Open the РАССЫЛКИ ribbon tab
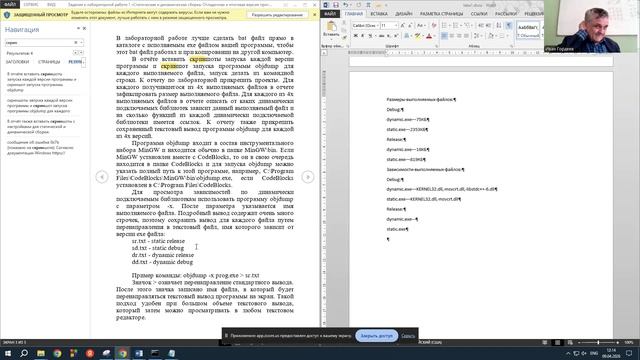The height and width of the screenshot is (360, 640). tap(506, 14)
